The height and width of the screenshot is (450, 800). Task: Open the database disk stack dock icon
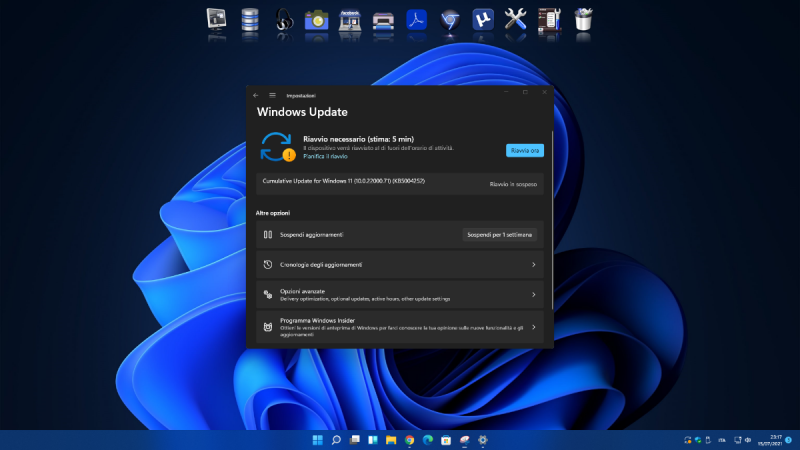(250, 20)
